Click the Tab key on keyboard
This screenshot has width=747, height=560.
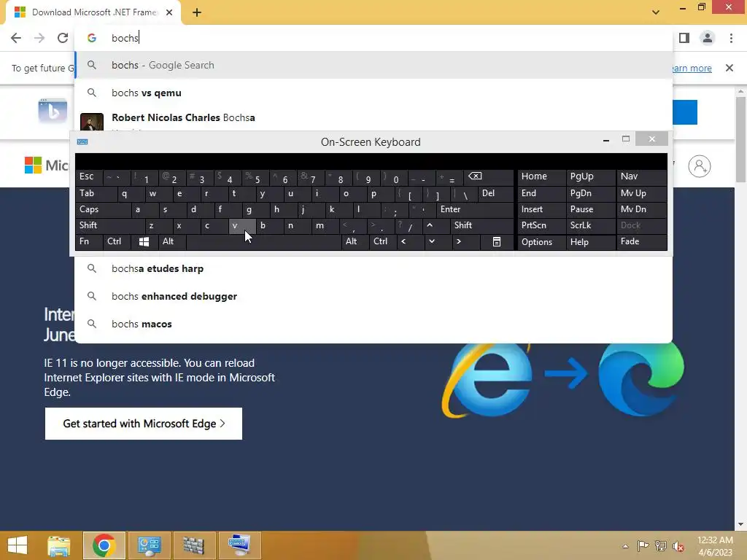96,193
